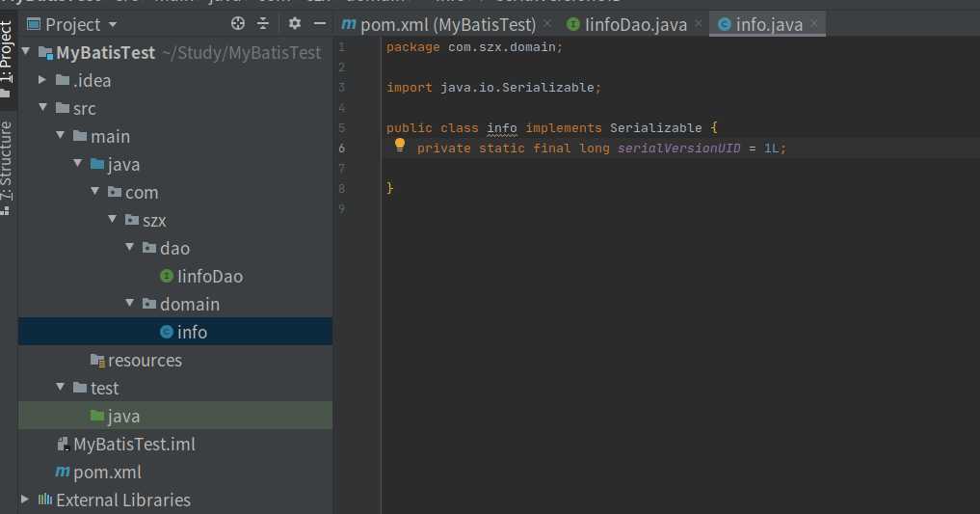Image resolution: width=980 pixels, height=514 pixels.
Task: Collapse the com package arrow
Action: pyautogui.click(x=95, y=191)
